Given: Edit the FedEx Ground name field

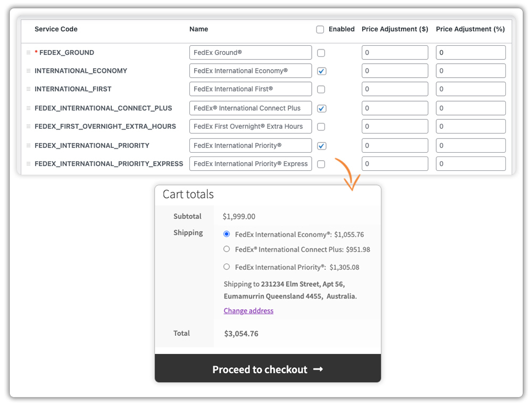Looking at the screenshot, I should 251,53.
